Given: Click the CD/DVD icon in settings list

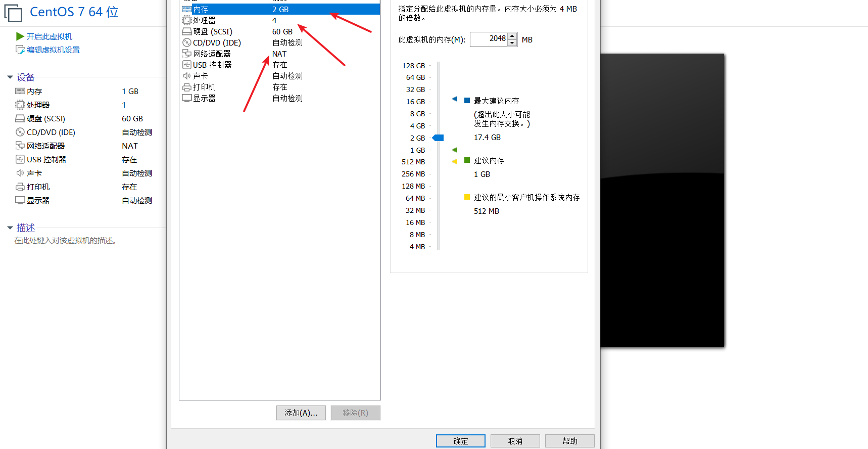Looking at the screenshot, I should pos(187,42).
